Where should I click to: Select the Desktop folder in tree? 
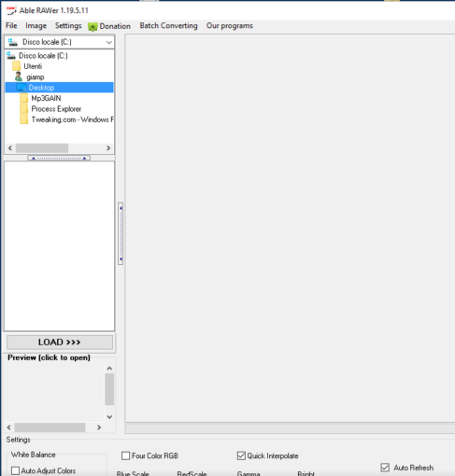click(x=59, y=88)
